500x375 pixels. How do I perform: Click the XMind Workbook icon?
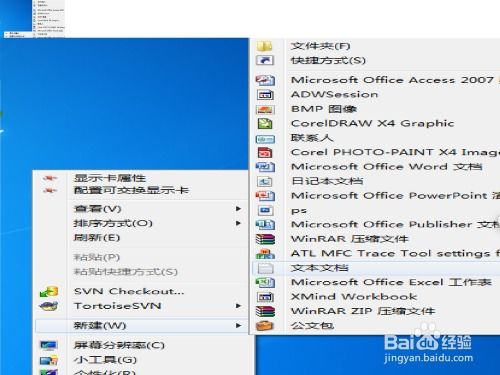click(265, 297)
